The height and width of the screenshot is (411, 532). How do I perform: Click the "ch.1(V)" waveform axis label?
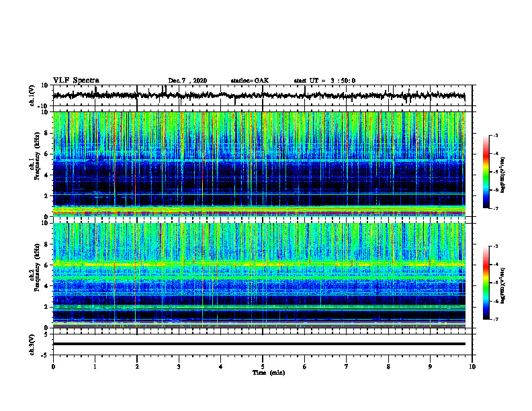(32, 95)
